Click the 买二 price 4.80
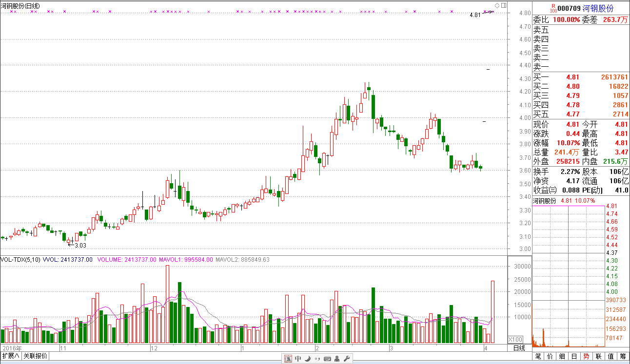 (x=572, y=86)
